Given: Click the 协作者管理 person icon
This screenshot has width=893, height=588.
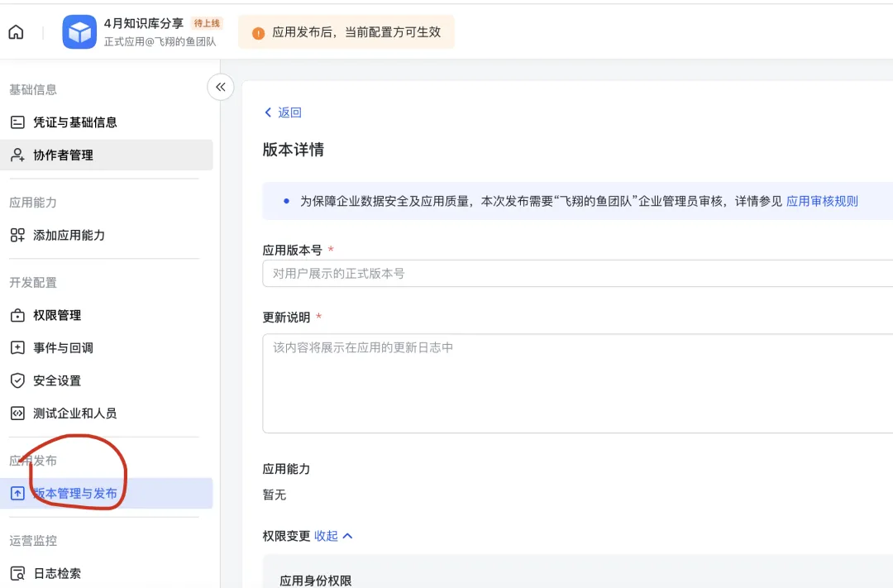Looking at the screenshot, I should (x=17, y=155).
